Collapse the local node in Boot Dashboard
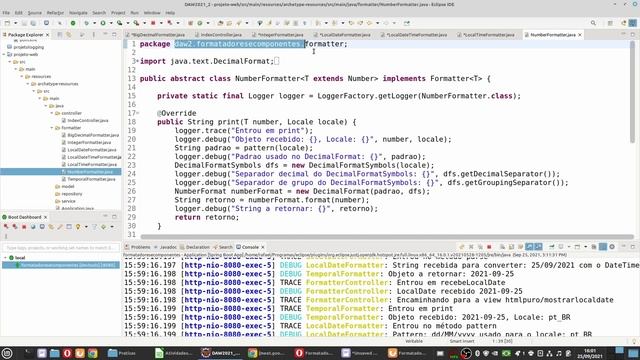Screen dimensions: 640x360 [5, 258]
